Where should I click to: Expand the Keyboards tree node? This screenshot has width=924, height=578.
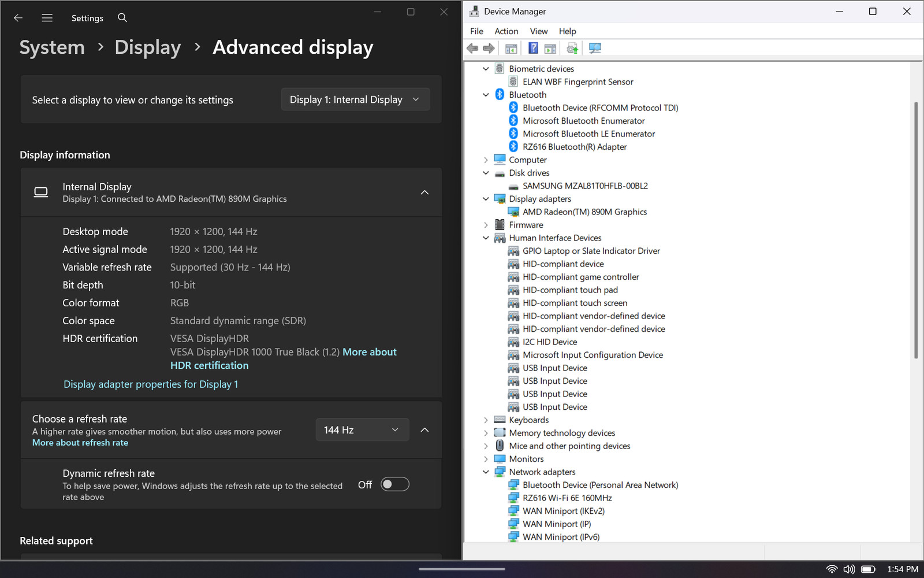(486, 420)
